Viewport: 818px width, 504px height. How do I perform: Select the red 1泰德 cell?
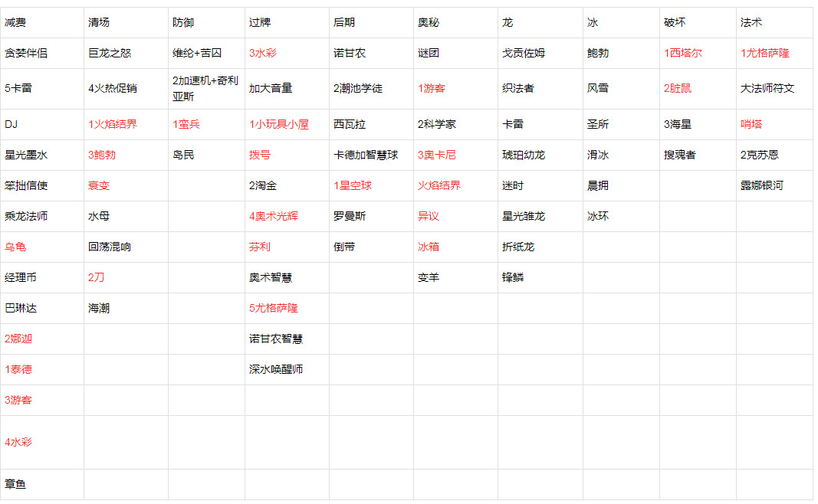[x=18, y=369]
